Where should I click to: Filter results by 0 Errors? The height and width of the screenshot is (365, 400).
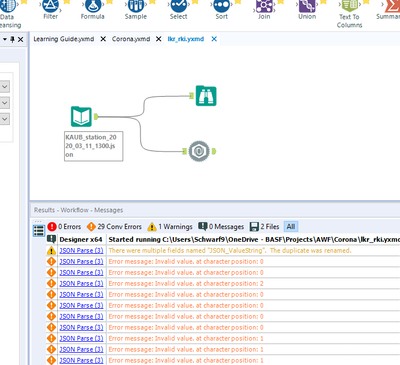pyautogui.click(x=64, y=227)
